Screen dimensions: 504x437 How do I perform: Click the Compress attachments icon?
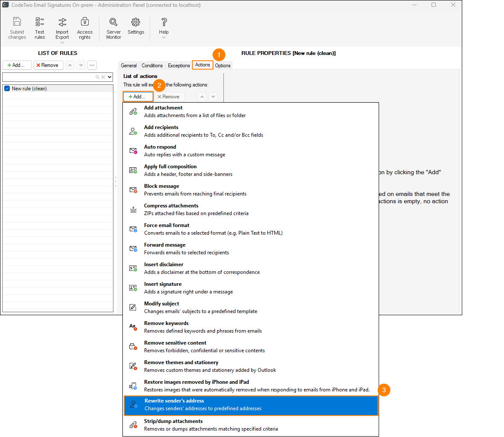pos(133,210)
